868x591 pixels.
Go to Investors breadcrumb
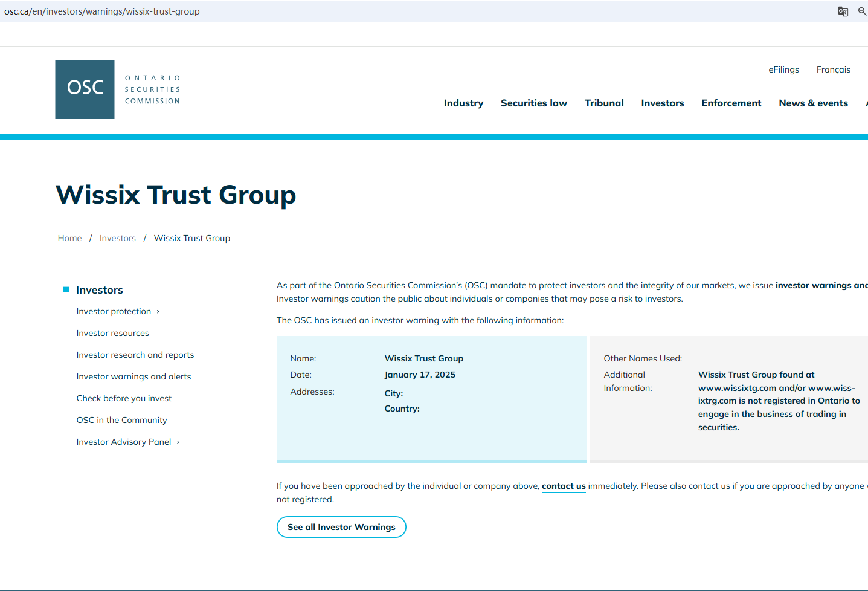(x=118, y=238)
